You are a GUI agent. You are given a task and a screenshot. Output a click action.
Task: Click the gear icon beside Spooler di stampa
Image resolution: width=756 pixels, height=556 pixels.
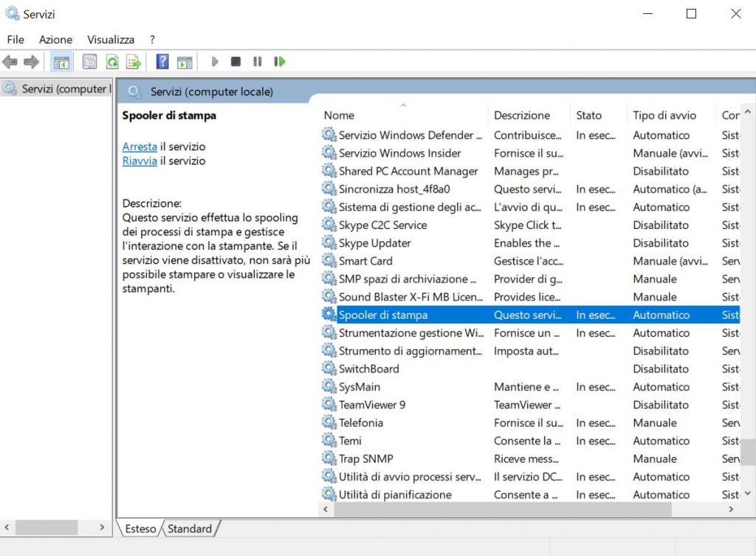(x=329, y=315)
